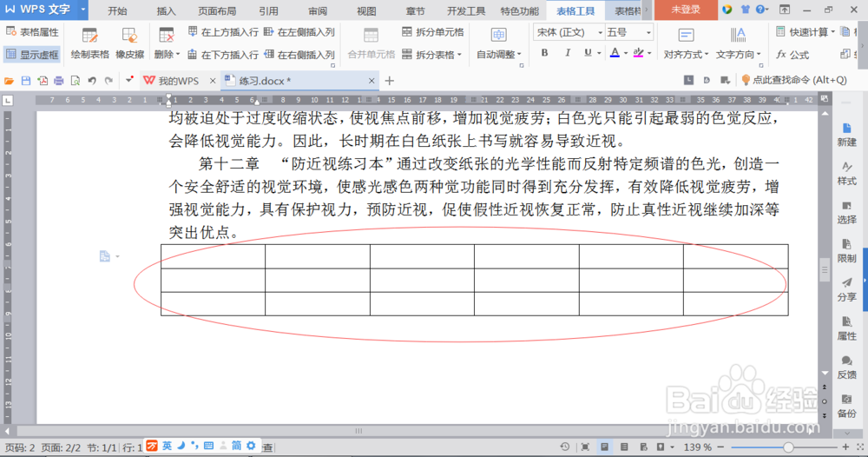Open AutoFit dropdown (自动调整)
868x457 pixels.
pyautogui.click(x=499, y=43)
